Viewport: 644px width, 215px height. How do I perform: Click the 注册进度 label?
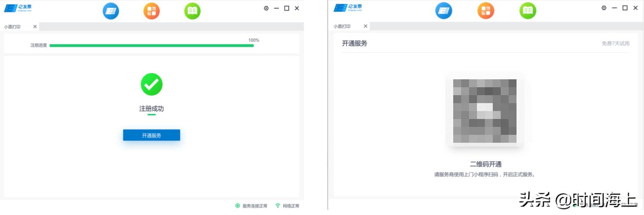[39, 45]
